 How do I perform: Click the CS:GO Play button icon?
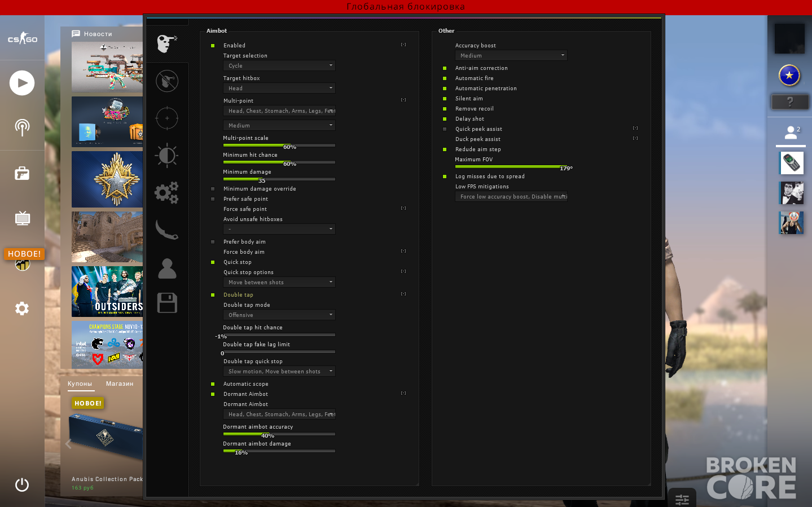click(x=22, y=83)
